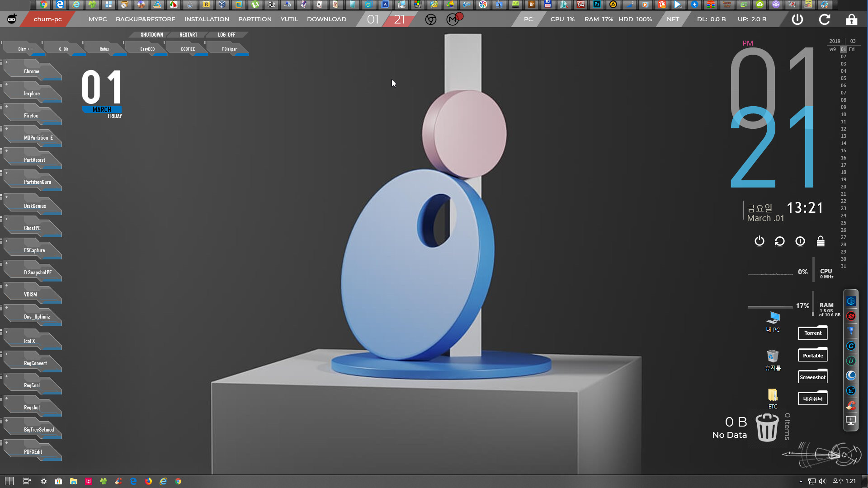Click restart icon below the clock widget
Screen dimensions: 868x488
tap(780, 241)
